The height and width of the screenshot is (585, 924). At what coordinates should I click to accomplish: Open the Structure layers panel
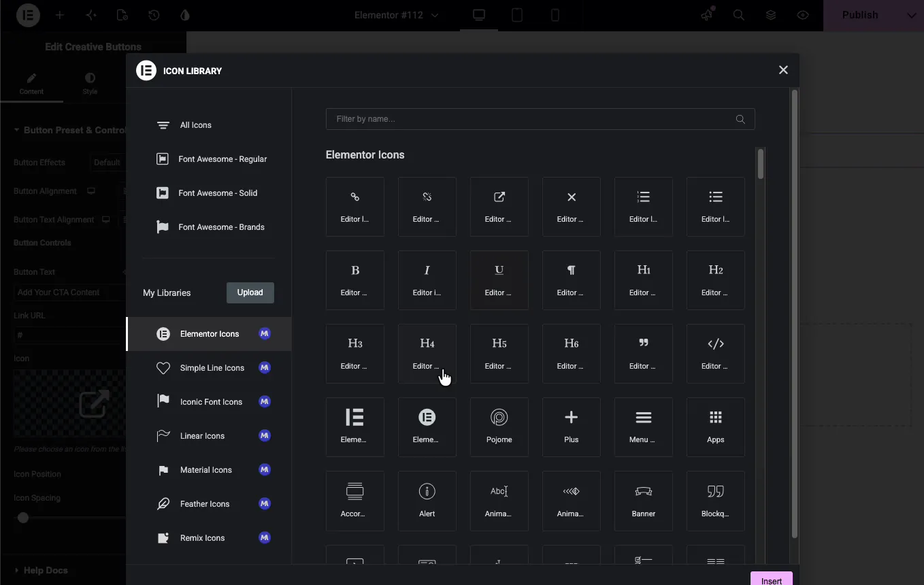point(771,15)
